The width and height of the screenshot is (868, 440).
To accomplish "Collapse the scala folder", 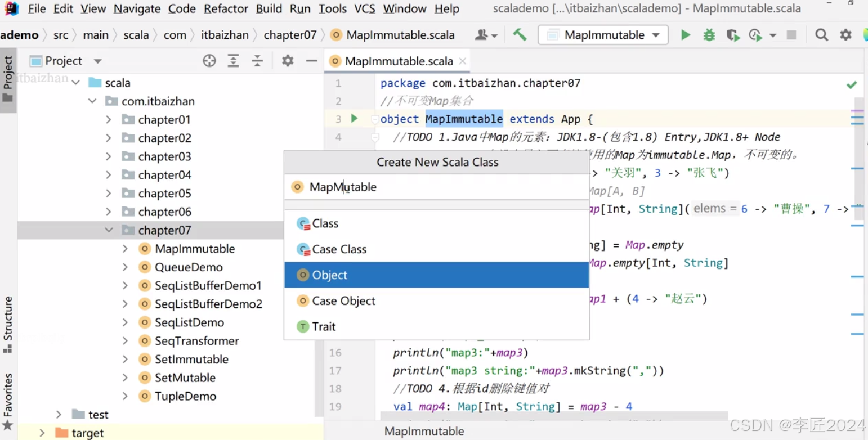I will [76, 83].
